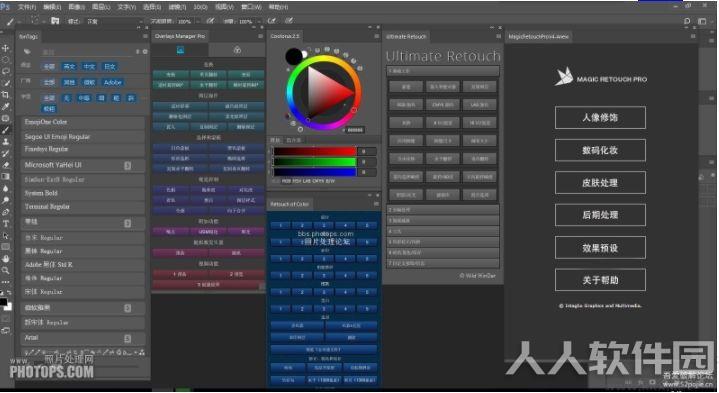Select the Pen tool

pos(6,212)
